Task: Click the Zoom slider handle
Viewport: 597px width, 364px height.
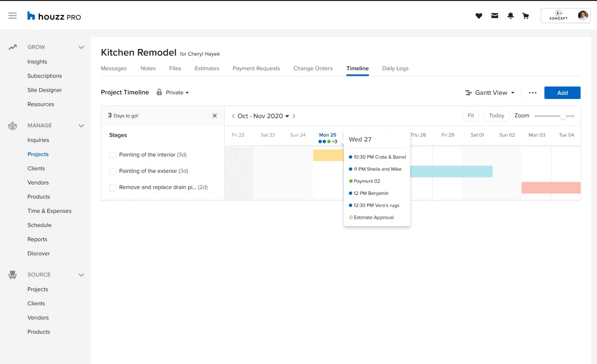Action: (x=563, y=116)
